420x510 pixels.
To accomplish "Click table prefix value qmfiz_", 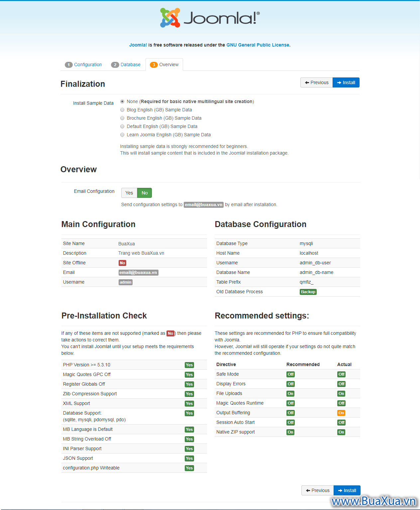I will [307, 282].
